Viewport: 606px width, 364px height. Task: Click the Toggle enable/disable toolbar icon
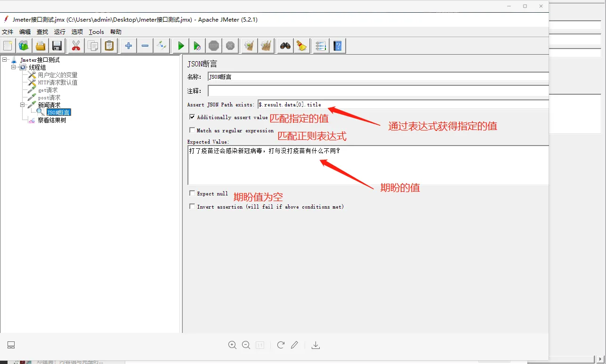click(162, 46)
